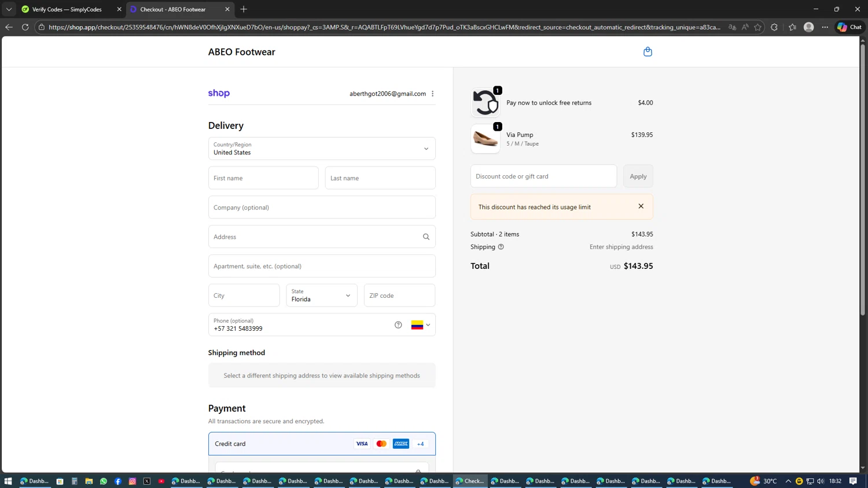Open Settings and more menu
The width and height of the screenshot is (868, 488).
pyautogui.click(x=825, y=27)
